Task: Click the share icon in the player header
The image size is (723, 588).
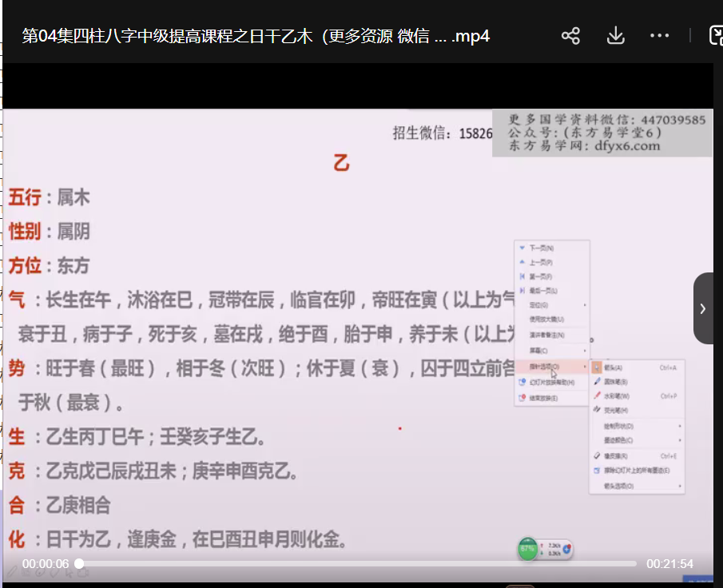Action: coord(570,36)
